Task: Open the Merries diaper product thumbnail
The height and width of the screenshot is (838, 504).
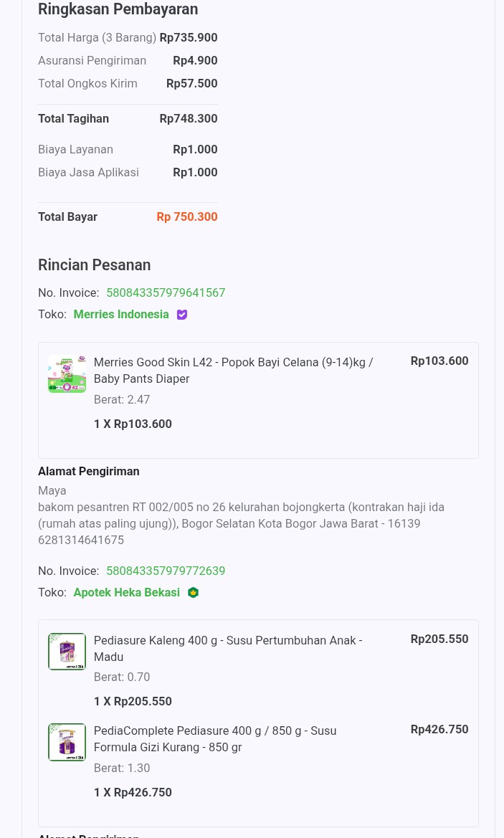Action: [67, 374]
